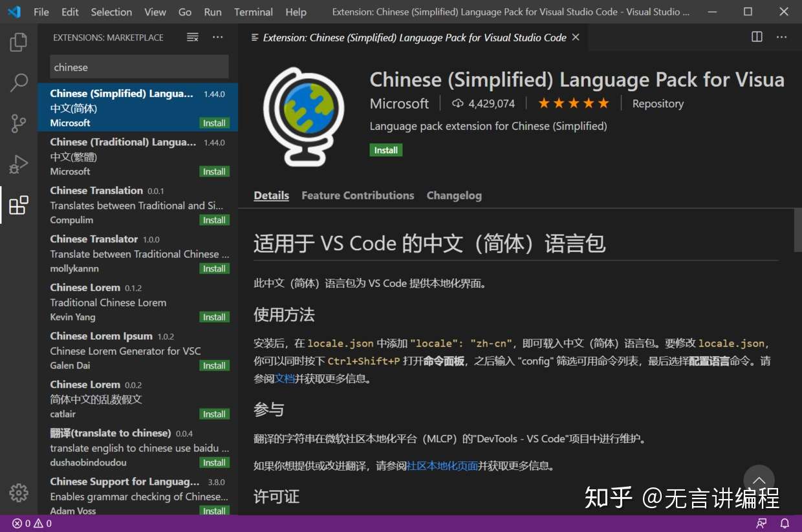Screen dimensions: 802x532
Task: Click the extension details vertical scrollbar
Action: [797, 230]
